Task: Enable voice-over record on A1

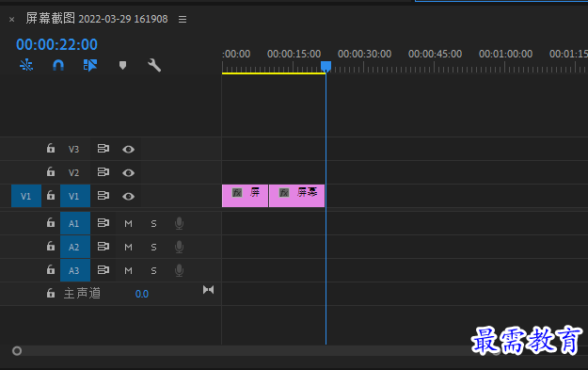Action: [180, 224]
